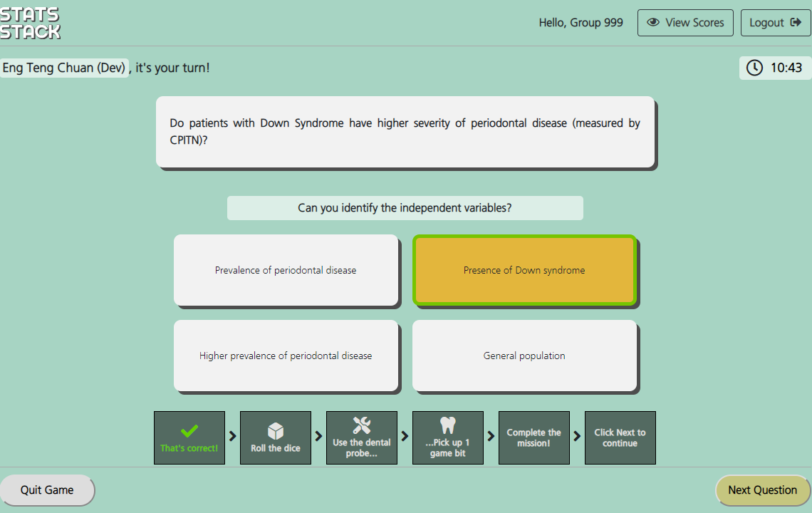The height and width of the screenshot is (513, 812).
Task: Click the green checkmark step icon
Action: click(x=189, y=431)
